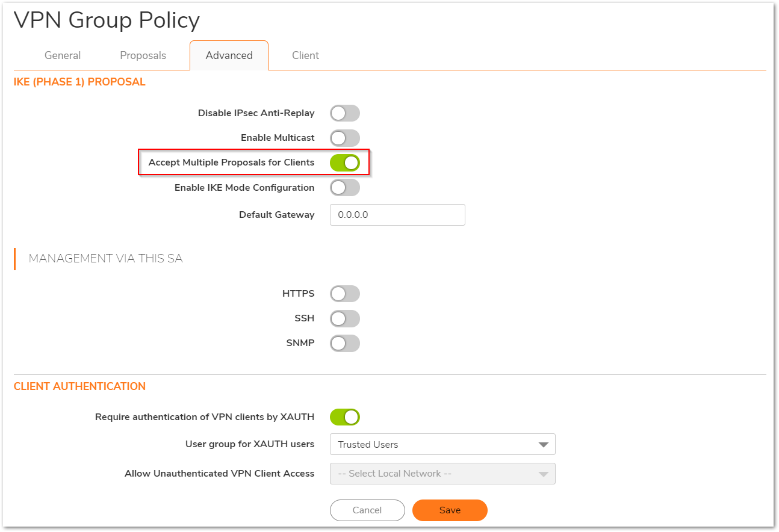Viewport: 779px width, 532px height.
Task: Disable XAUTH authentication requirement toggle
Action: click(x=344, y=417)
